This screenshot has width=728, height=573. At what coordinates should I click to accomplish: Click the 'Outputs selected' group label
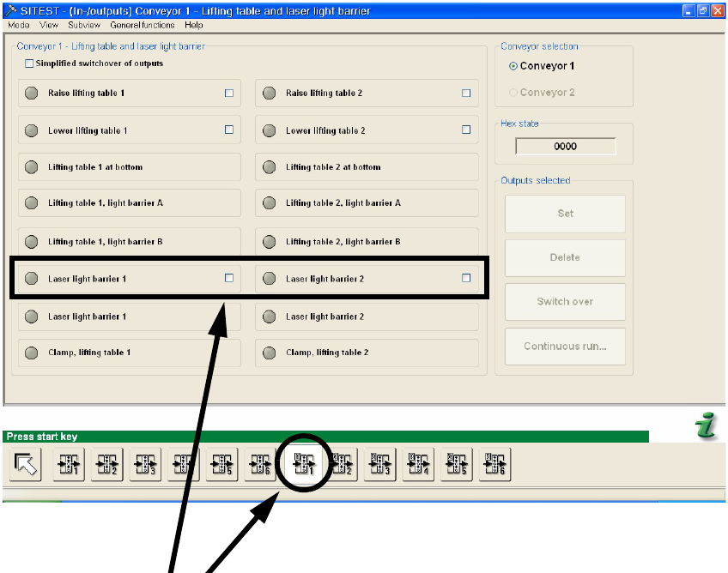pyautogui.click(x=536, y=180)
